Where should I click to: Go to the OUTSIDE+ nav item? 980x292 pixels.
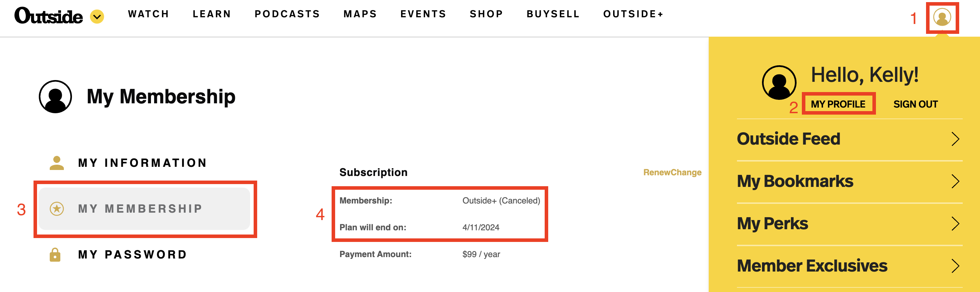click(634, 14)
